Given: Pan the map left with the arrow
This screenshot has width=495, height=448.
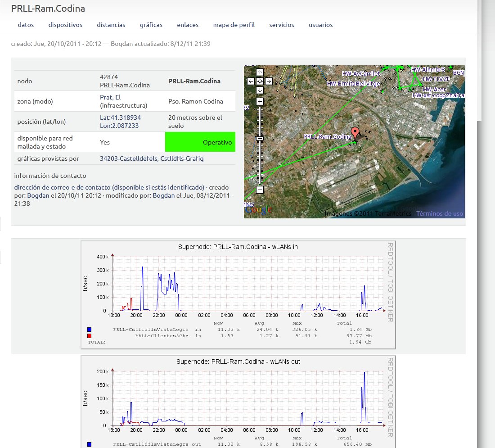Looking at the screenshot, I should click(251, 81).
